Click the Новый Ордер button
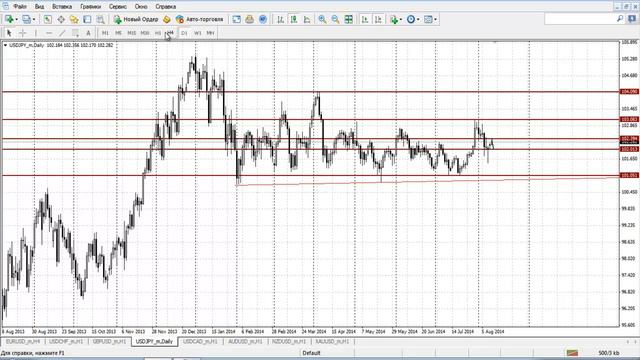Image resolution: width=640 pixels, height=360 pixels. (136, 19)
